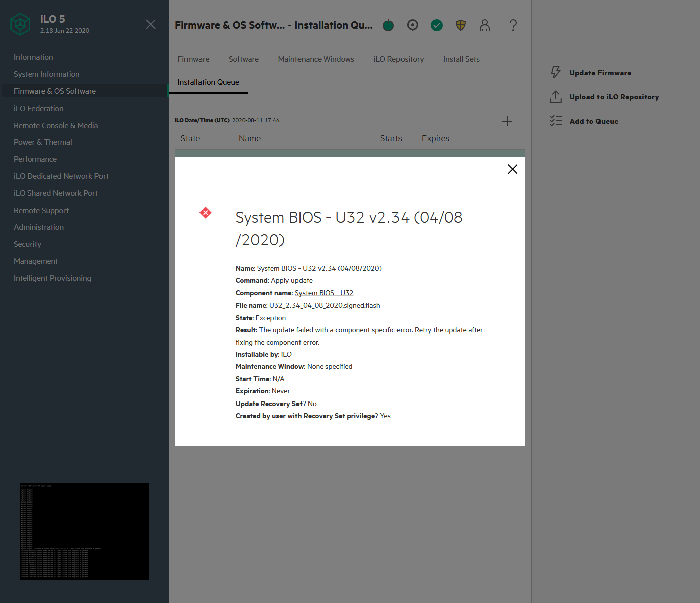Click the 'State: Exception' text
The height and width of the screenshot is (603, 700).
(261, 318)
